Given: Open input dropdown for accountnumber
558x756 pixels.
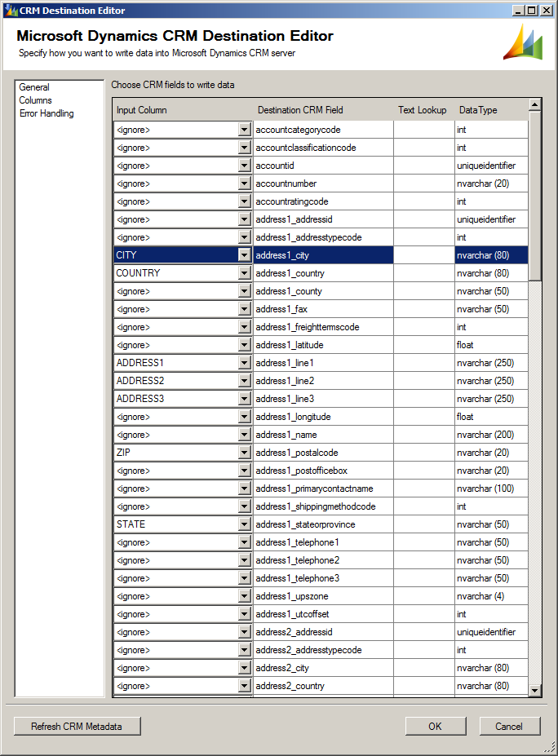Looking at the screenshot, I should [x=245, y=183].
